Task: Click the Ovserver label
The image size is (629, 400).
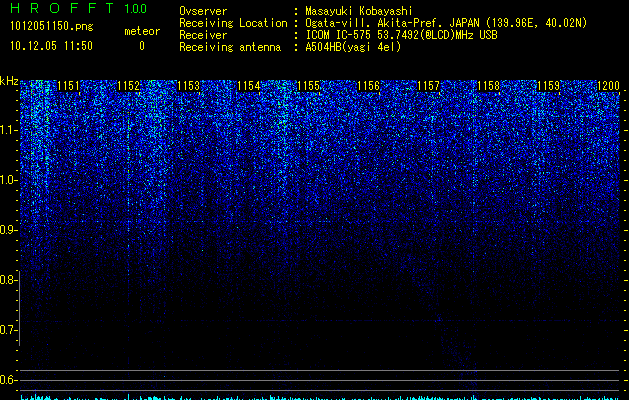Action: pos(203,11)
